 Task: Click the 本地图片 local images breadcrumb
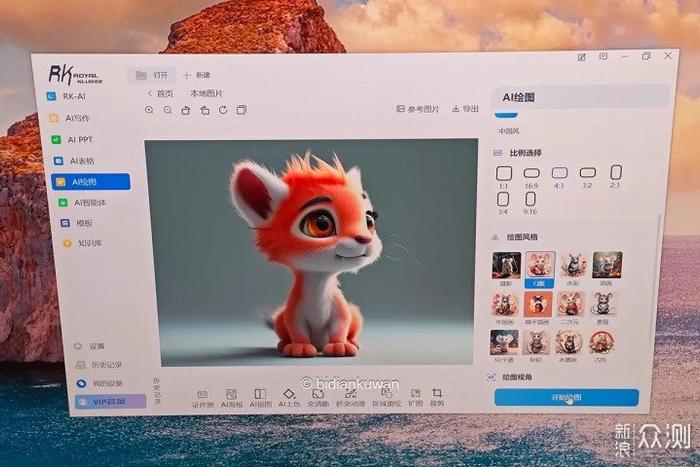206,93
